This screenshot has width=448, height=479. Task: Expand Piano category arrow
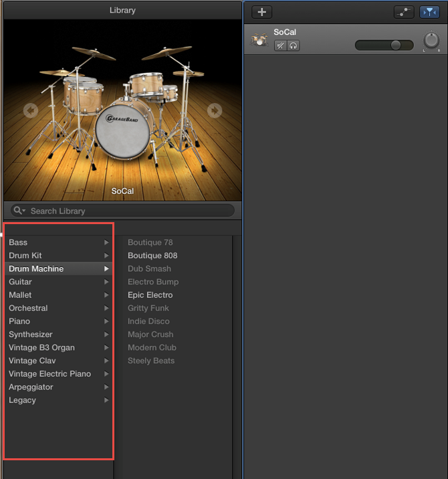coord(106,321)
